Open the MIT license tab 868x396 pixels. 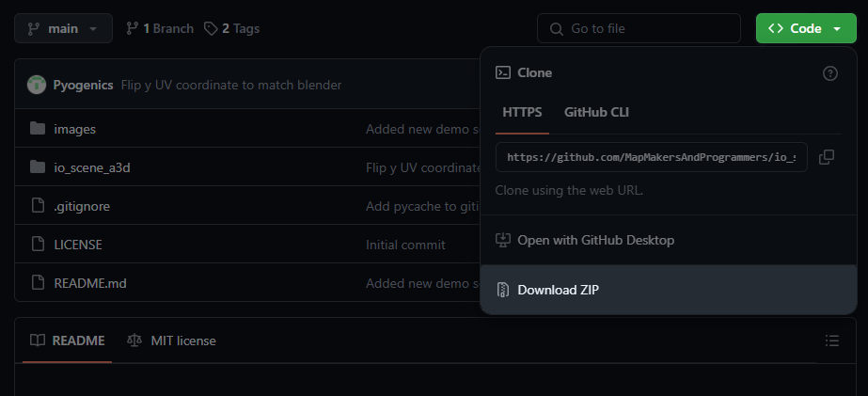tap(172, 341)
